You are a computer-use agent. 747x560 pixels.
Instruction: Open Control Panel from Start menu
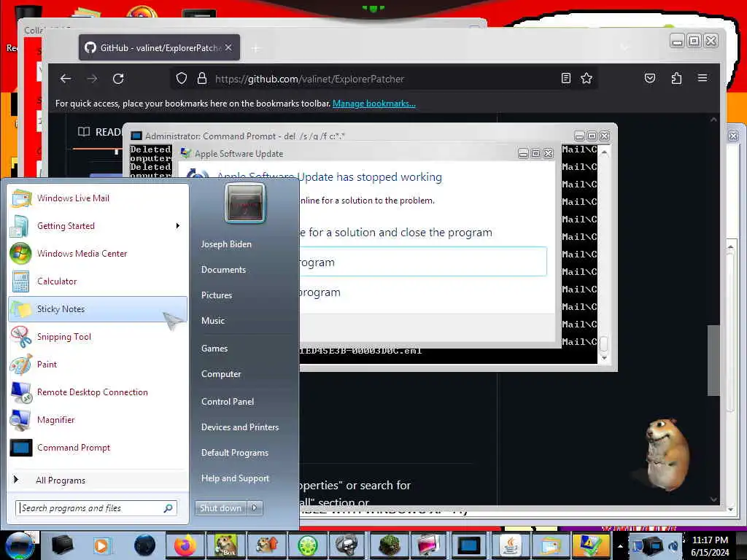pyautogui.click(x=228, y=402)
